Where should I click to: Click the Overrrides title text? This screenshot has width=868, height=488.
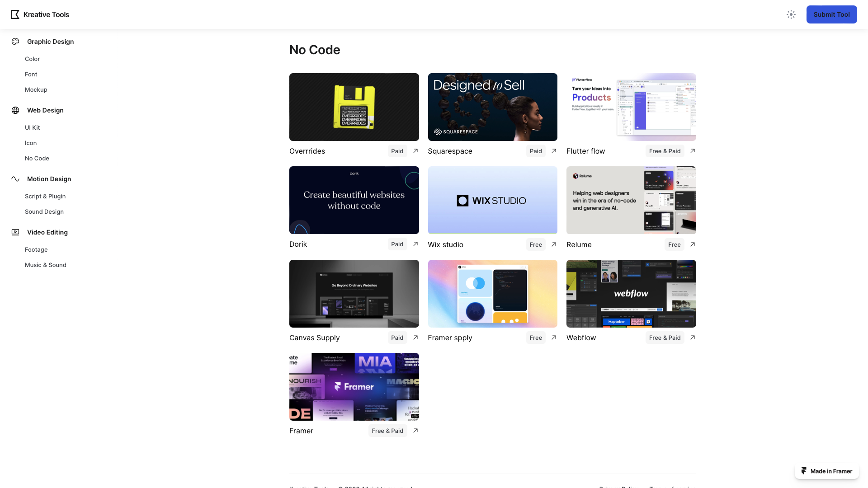click(x=307, y=151)
